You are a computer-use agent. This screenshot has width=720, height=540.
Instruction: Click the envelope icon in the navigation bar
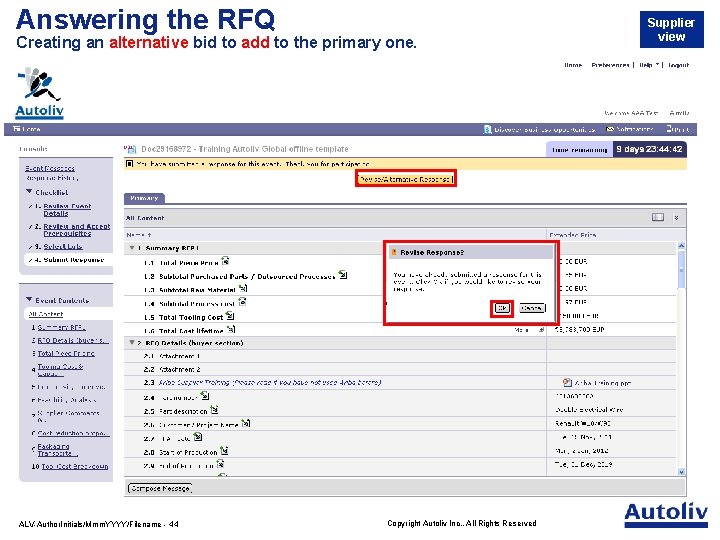tap(610, 129)
